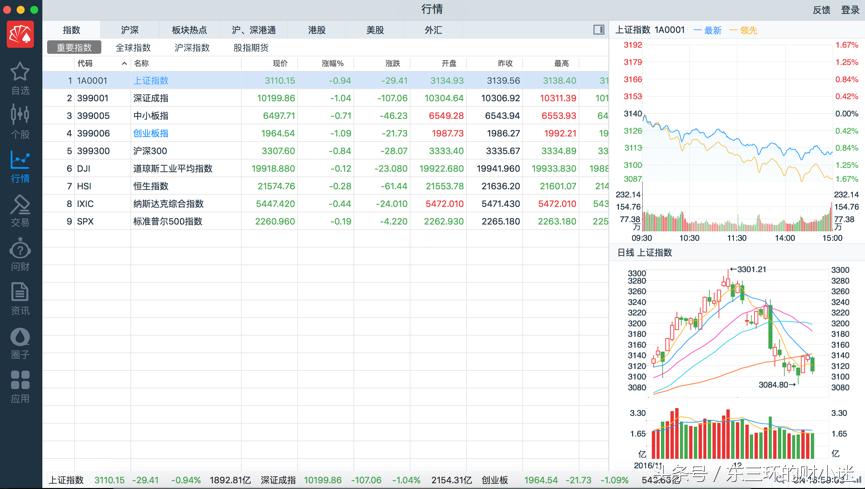Click the 日线 上证指数 chart heading

click(644, 253)
